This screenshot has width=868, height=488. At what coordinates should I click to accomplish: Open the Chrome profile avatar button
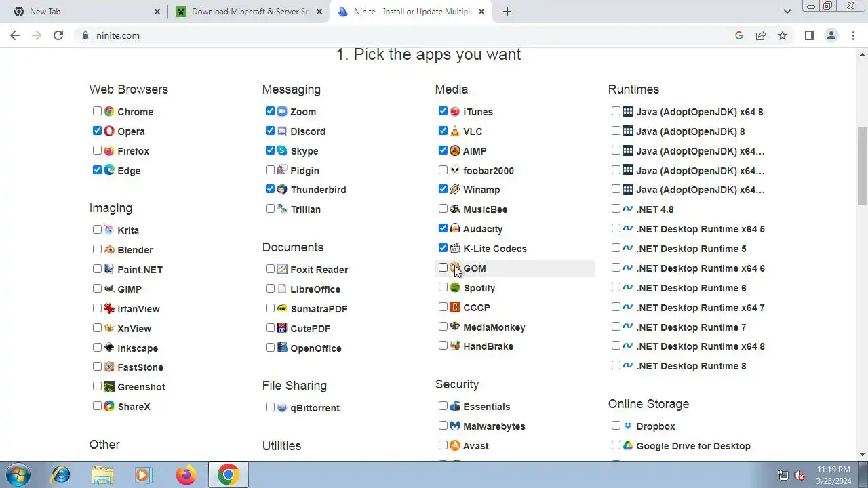831,35
